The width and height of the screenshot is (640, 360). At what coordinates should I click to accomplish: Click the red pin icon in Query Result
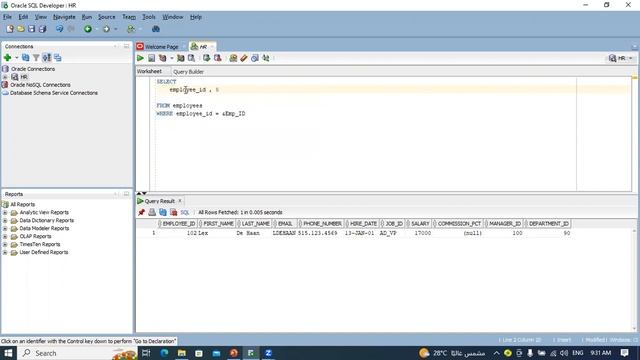pos(141,212)
